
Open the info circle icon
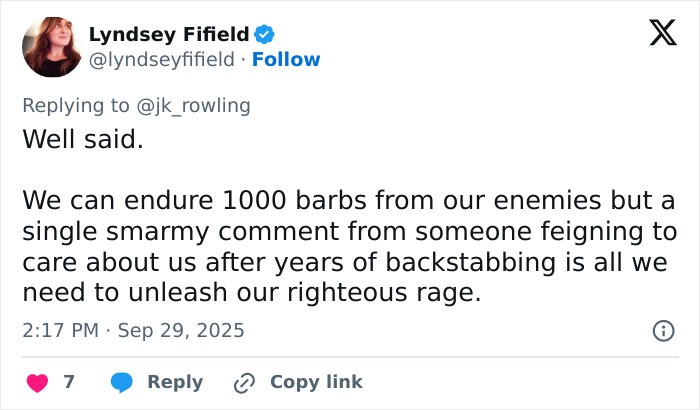pos(662,330)
